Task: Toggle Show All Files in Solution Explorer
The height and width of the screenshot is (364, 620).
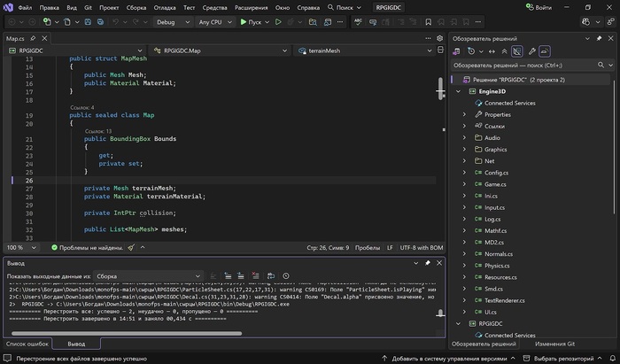Action: [x=516, y=51]
